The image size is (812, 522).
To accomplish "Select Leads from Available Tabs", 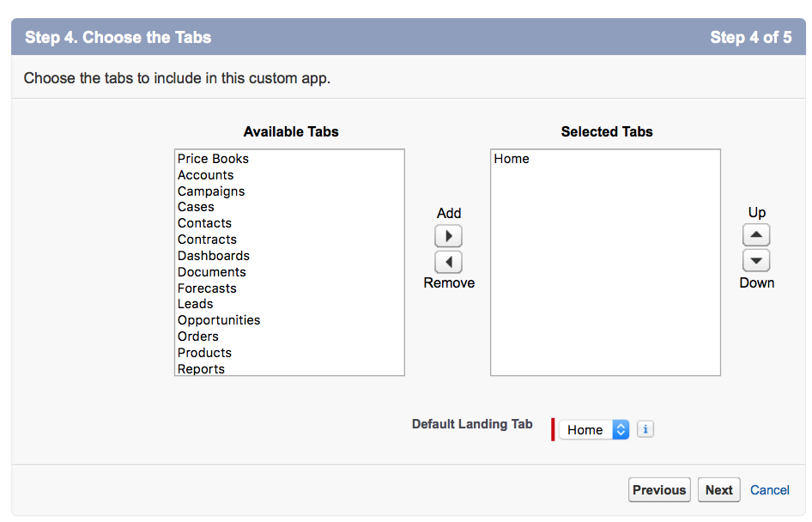I will [289, 304].
